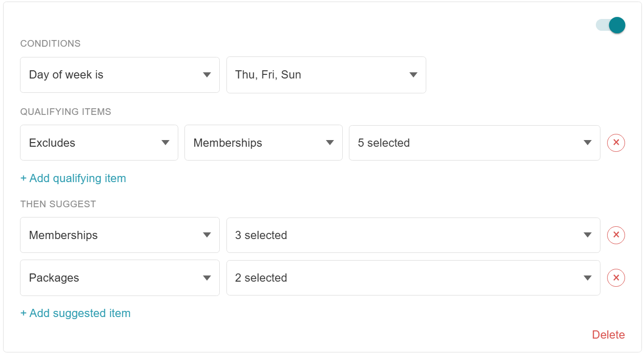This screenshot has height=355, width=644.
Task: Click the arrow icon beside Thu, Fri, Sun
Action: tap(413, 75)
